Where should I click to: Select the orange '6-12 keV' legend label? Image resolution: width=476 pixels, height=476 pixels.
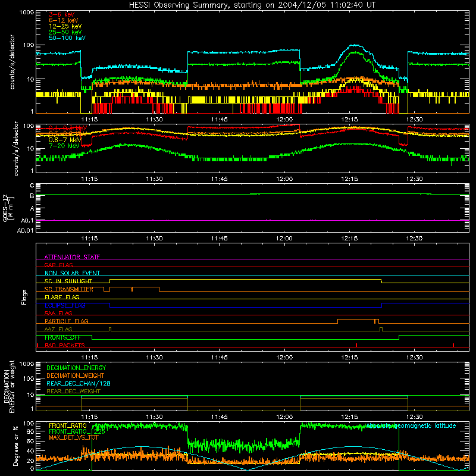point(64,20)
